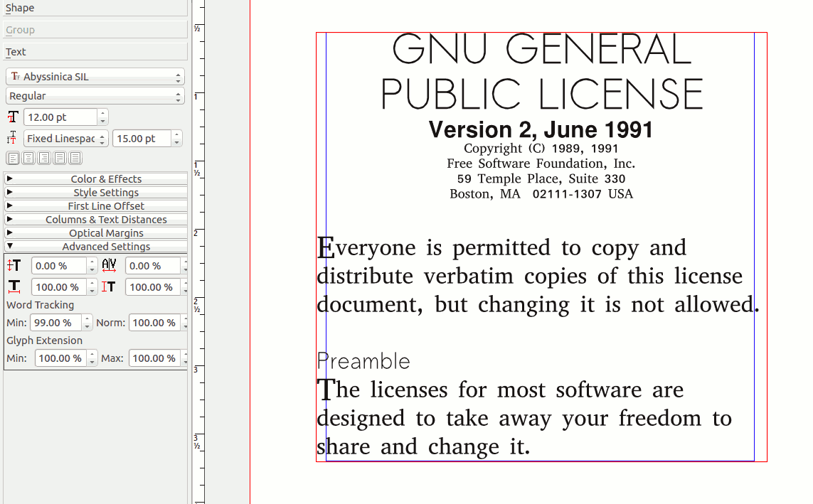Expand the Style Settings section
The height and width of the screenshot is (504, 813).
coord(96,193)
